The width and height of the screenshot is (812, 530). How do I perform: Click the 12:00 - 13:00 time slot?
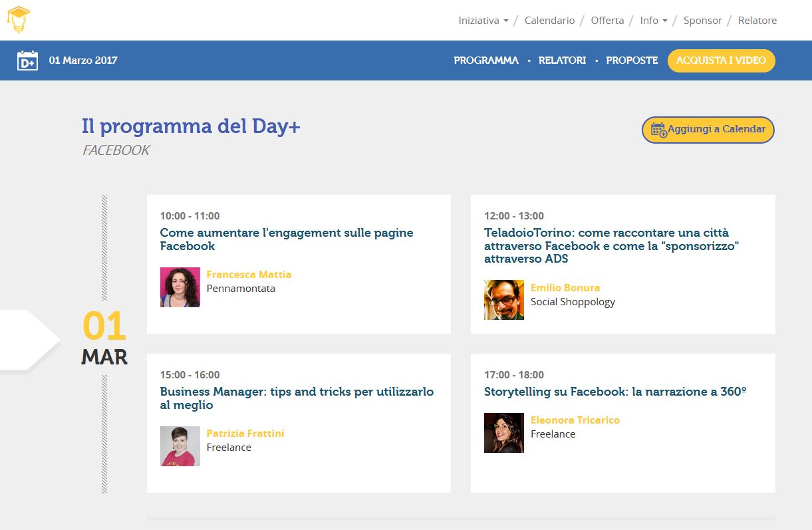[514, 216]
